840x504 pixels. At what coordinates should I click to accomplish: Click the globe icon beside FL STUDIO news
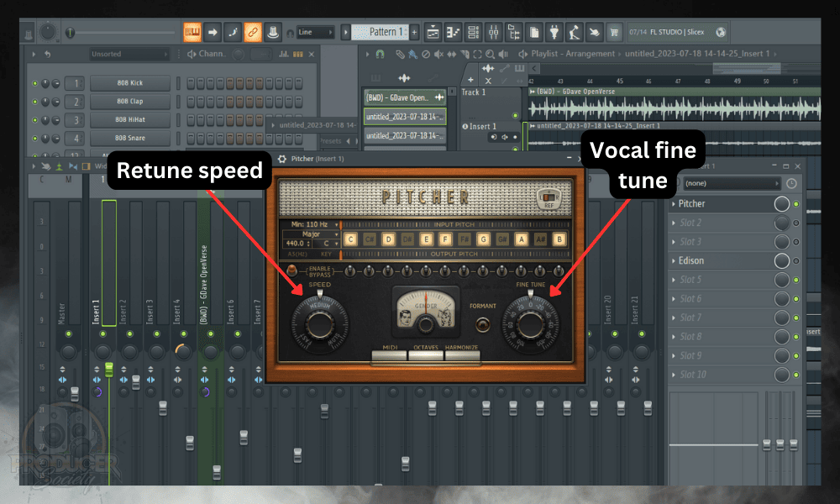tap(721, 32)
